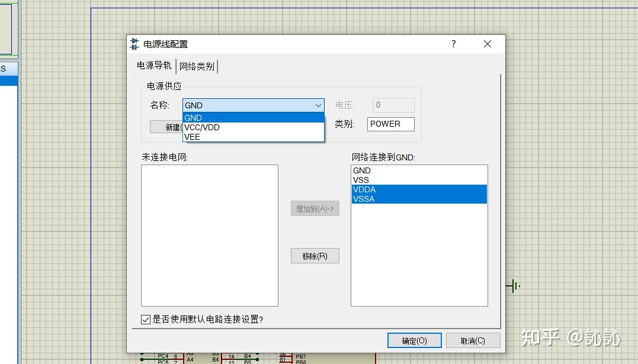Cancel with the 取消(C) button
Image resolution: width=638 pixels, height=364 pixels.
tap(473, 340)
